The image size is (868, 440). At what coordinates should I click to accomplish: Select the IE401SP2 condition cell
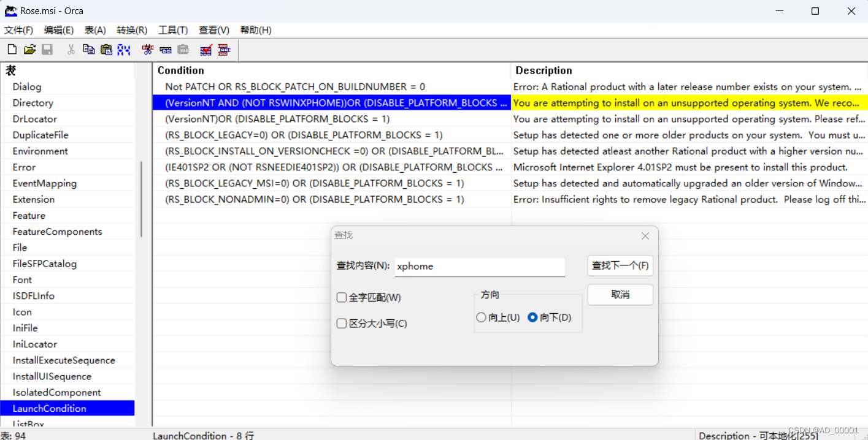(331, 167)
